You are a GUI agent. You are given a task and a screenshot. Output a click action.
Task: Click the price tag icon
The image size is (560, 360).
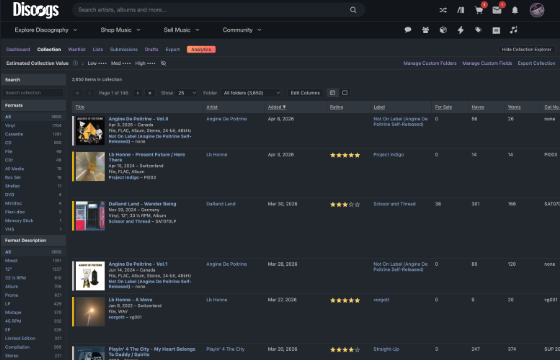(x=478, y=30)
